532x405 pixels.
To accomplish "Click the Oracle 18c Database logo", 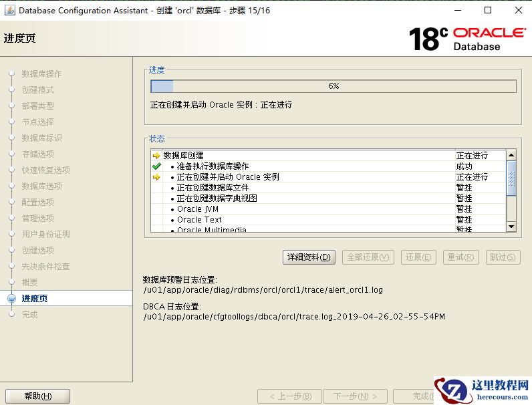I will 467,39.
